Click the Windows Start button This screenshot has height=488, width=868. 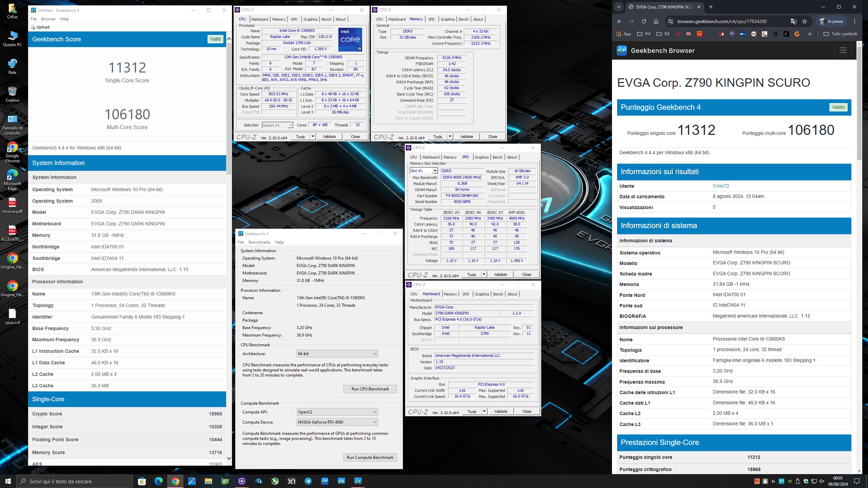(x=8, y=481)
